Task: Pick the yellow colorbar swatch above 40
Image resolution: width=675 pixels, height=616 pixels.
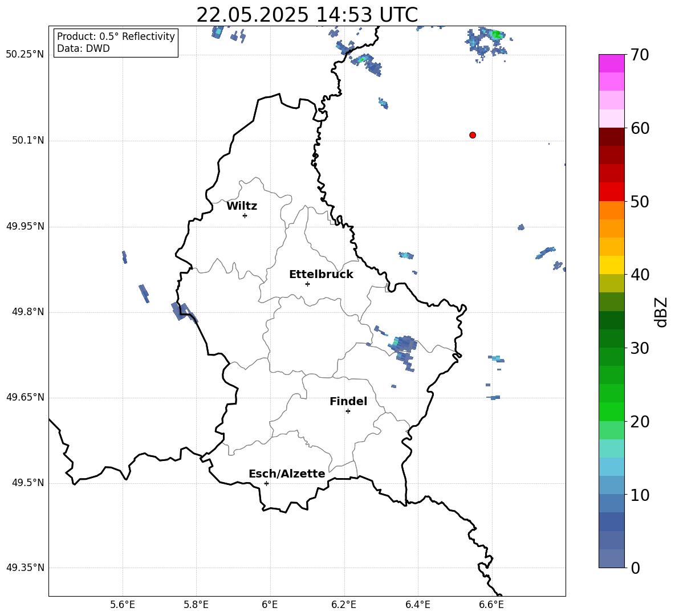Action: point(612,265)
